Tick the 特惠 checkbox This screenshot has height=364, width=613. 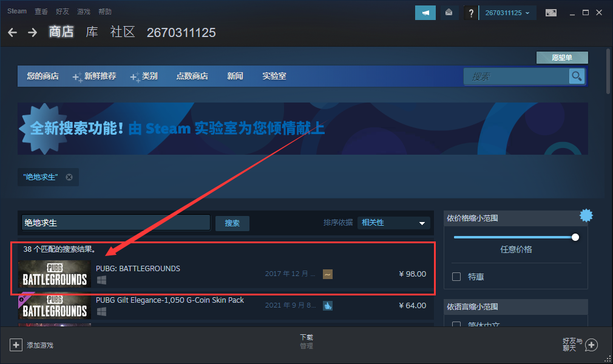[456, 277]
